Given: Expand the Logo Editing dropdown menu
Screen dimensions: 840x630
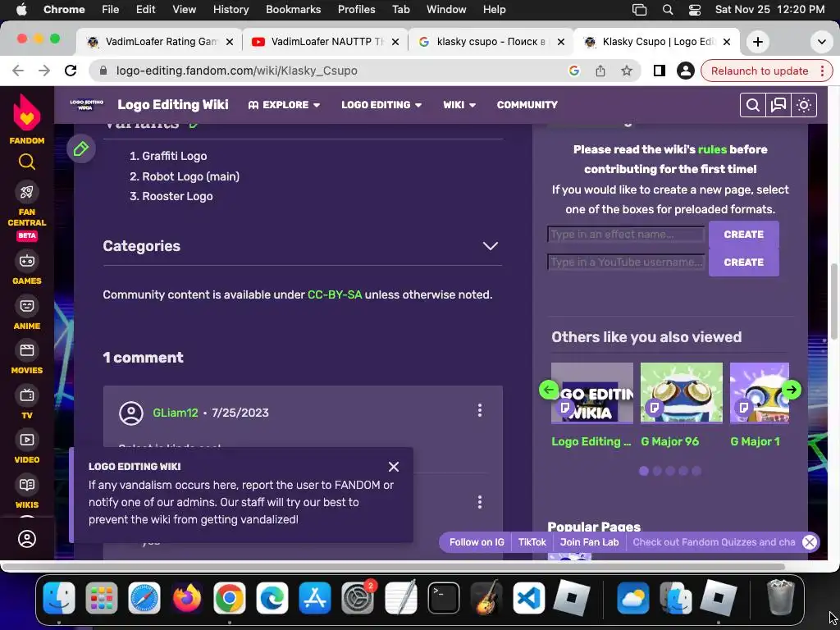Looking at the screenshot, I should (381, 105).
